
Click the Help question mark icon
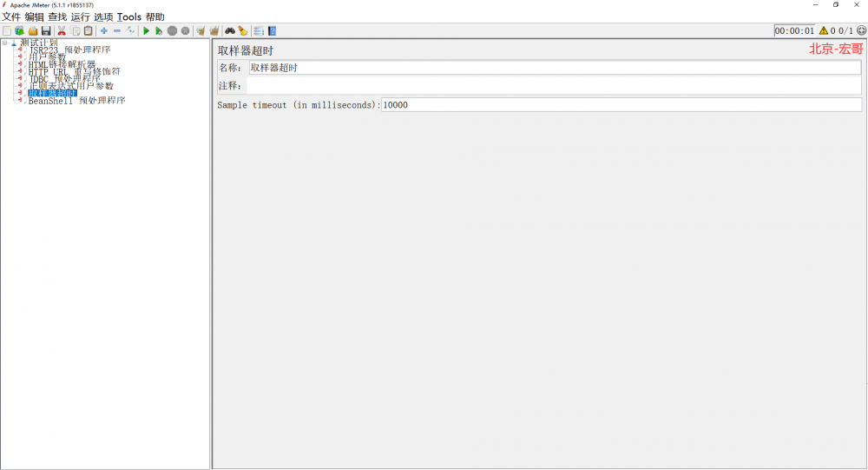point(272,31)
